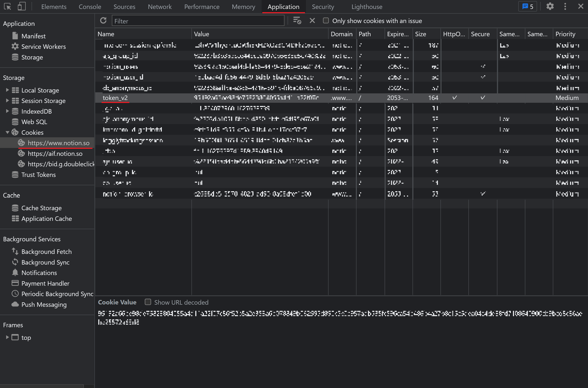Click the clear all cookies icon
Screen dimensions: 588x388
pyautogui.click(x=297, y=20)
